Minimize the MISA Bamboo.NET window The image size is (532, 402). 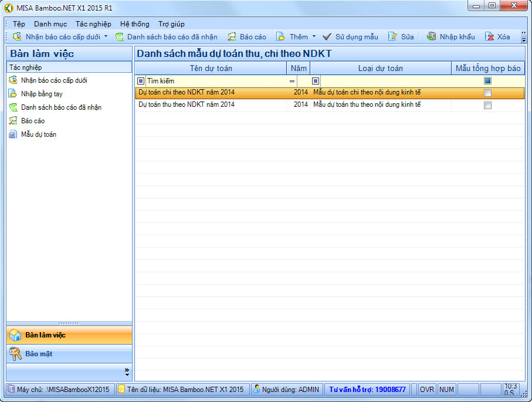coord(477,5)
